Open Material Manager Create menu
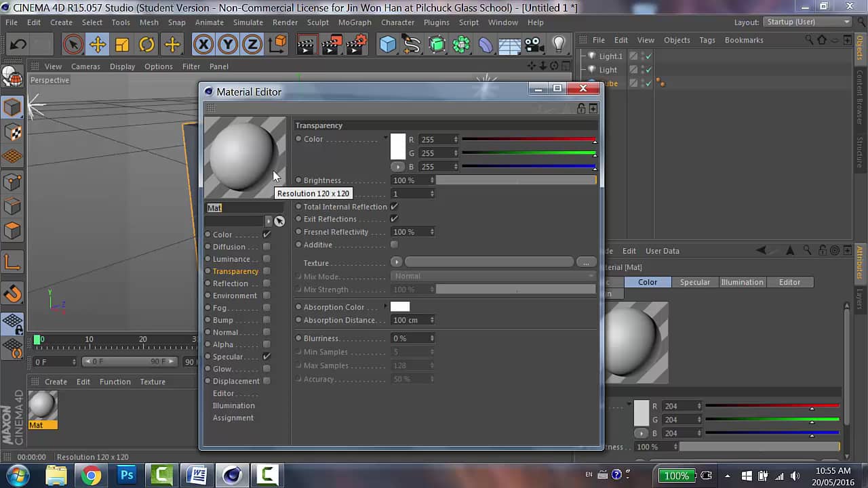The height and width of the screenshot is (488, 868). click(56, 382)
